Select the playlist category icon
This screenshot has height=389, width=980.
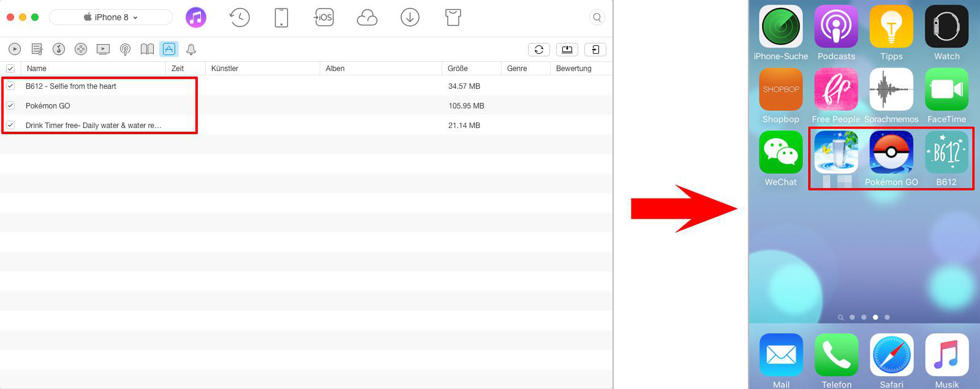(x=37, y=49)
